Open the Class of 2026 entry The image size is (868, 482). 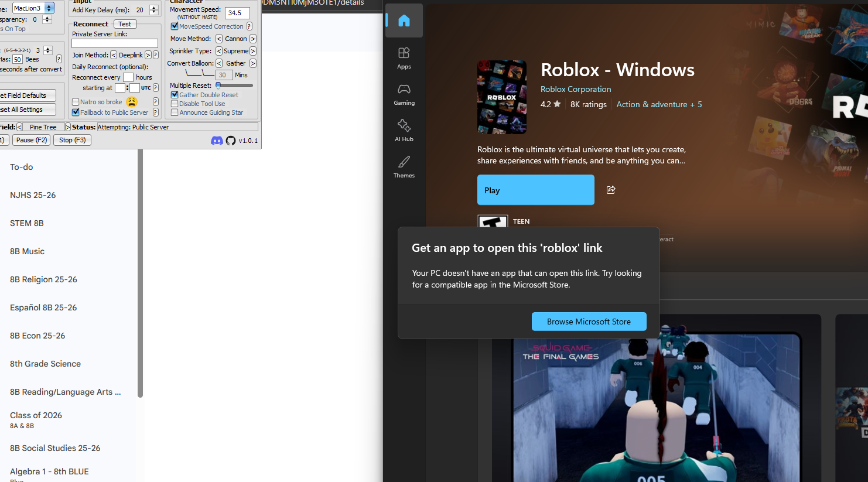pyautogui.click(x=36, y=420)
